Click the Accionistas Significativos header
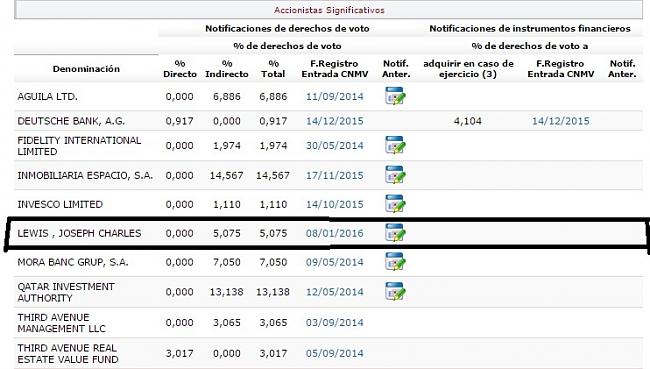The height and width of the screenshot is (369, 650). point(329,10)
